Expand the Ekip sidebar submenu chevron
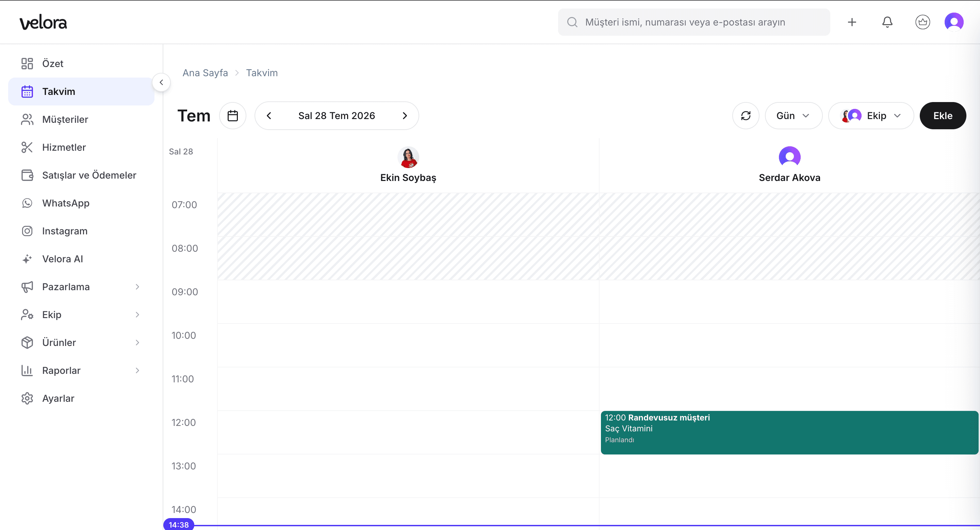This screenshot has width=980, height=530. pyautogui.click(x=137, y=314)
